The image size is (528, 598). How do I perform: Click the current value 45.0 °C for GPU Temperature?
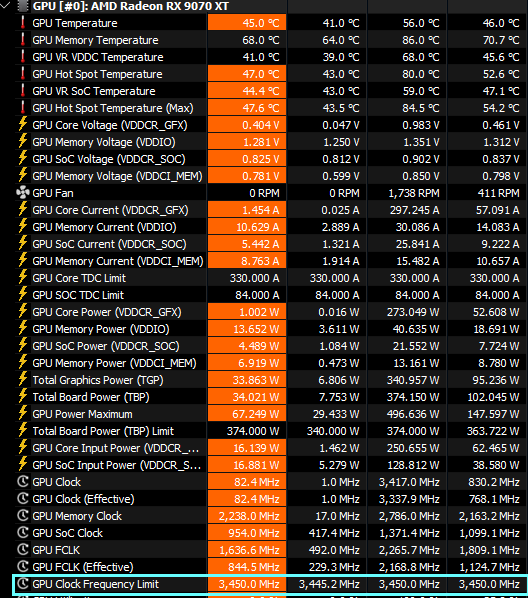pos(261,23)
